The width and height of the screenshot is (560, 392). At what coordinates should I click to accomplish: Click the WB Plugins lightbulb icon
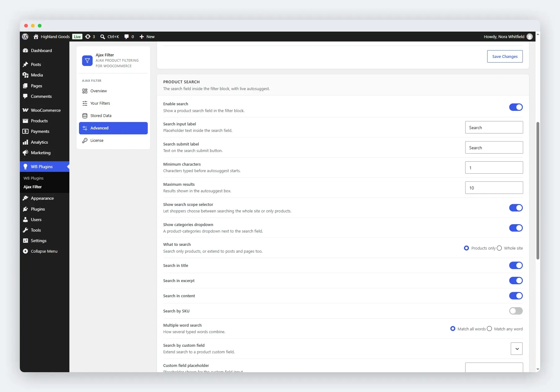click(x=25, y=167)
